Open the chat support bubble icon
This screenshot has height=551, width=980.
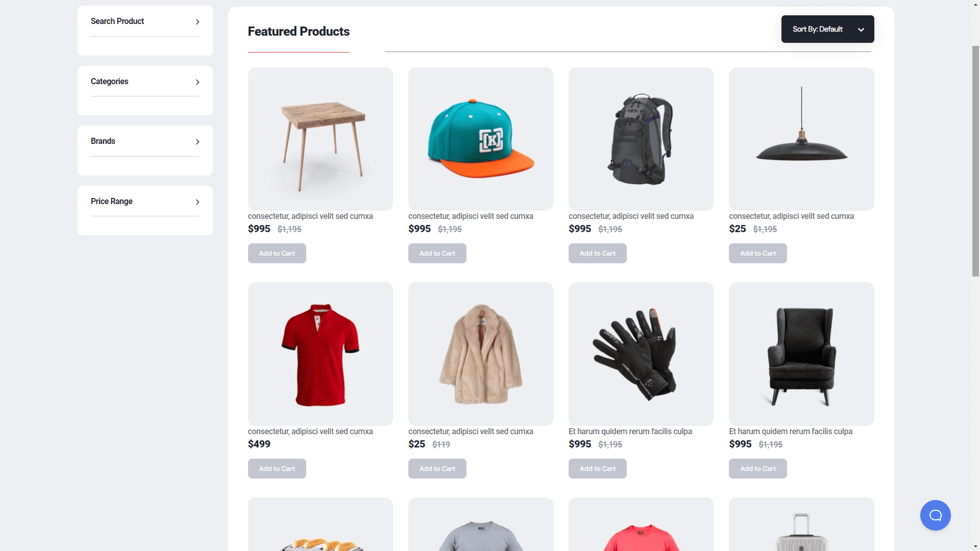tap(935, 515)
